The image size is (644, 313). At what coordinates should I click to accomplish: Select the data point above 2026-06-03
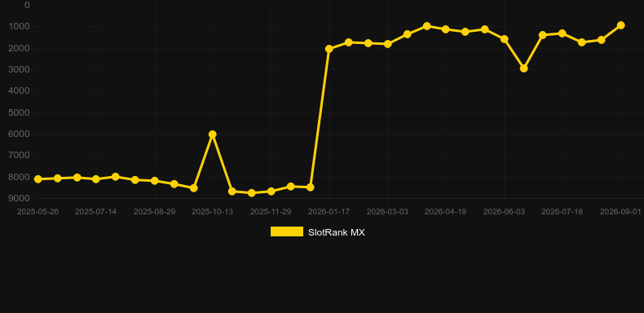tap(505, 39)
